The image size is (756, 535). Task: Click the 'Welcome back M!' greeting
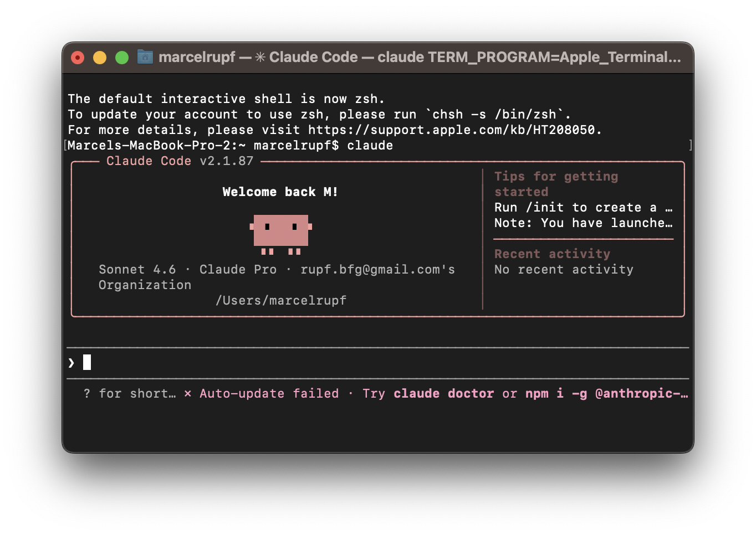click(x=280, y=192)
